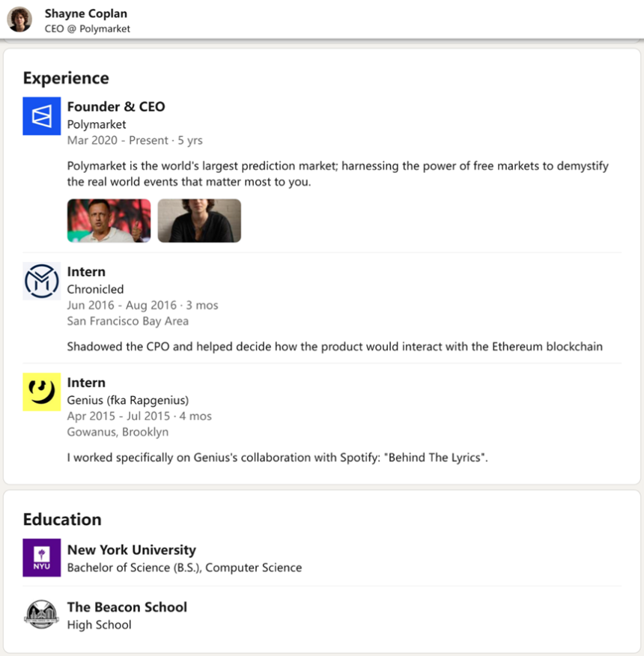The width and height of the screenshot is (644, 656).
Task: Select 'Apr 2015 - Jul 2015 · 4 mos' text
Action: pyautogui.click(x=139, y=416)
